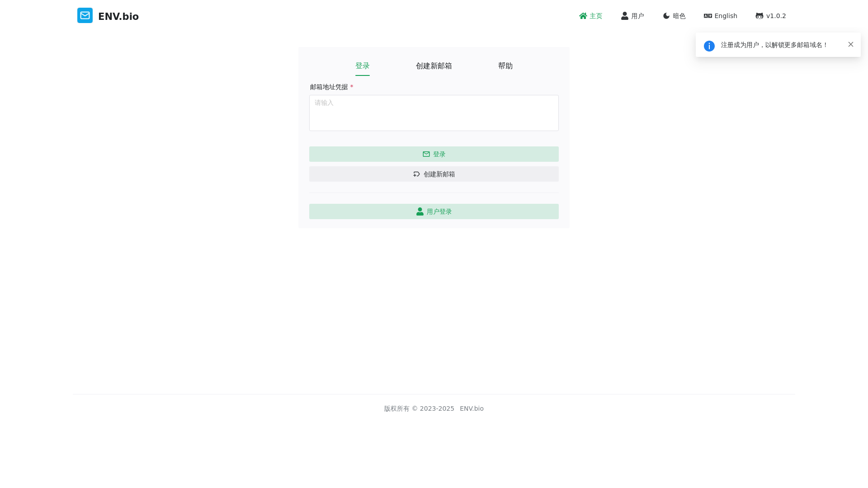Focus the 邮箱地址凭据 text area
This screenshot has width=868, height=488.
[x=434, y=113]
